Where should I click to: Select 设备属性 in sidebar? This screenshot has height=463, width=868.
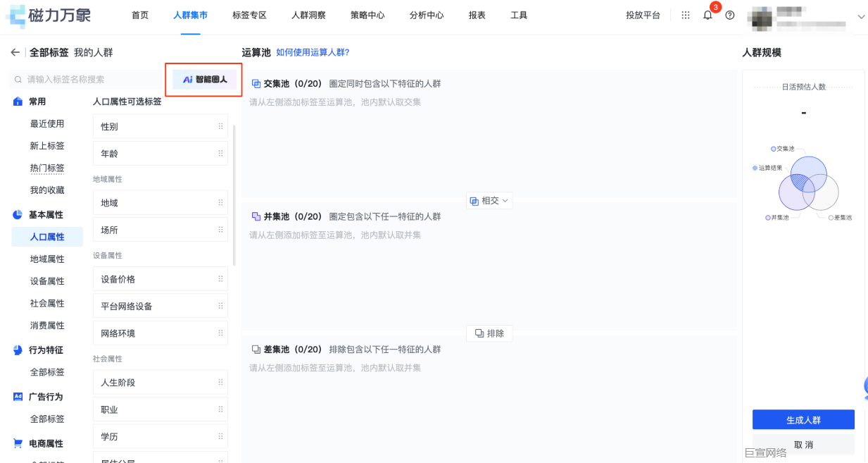click(47, 281)
